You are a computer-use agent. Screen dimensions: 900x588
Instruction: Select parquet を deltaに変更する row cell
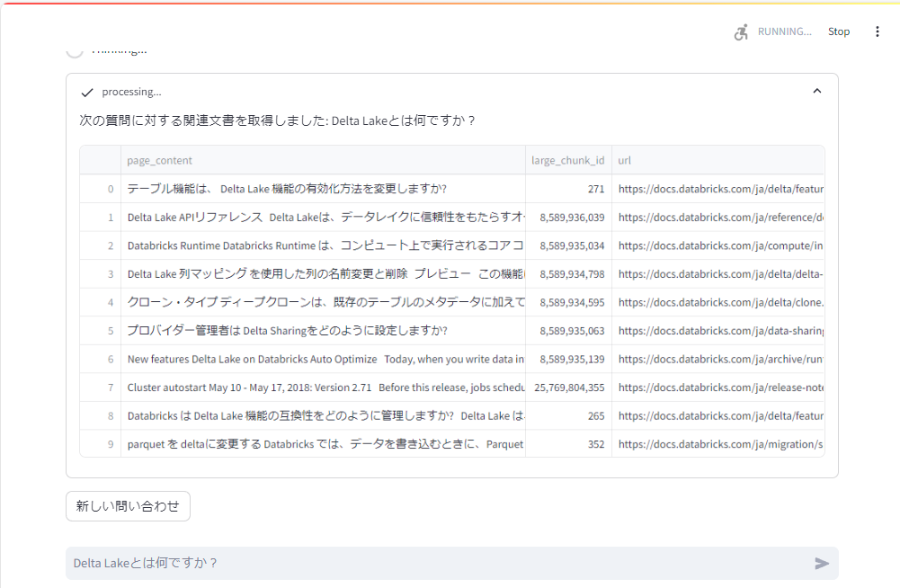pos(323,444)
